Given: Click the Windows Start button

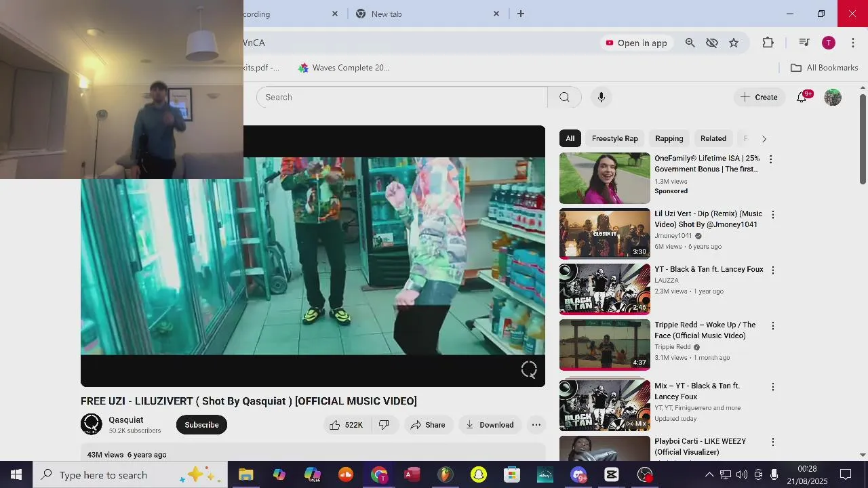Looking at the screenshot, I should click(16, 474).
